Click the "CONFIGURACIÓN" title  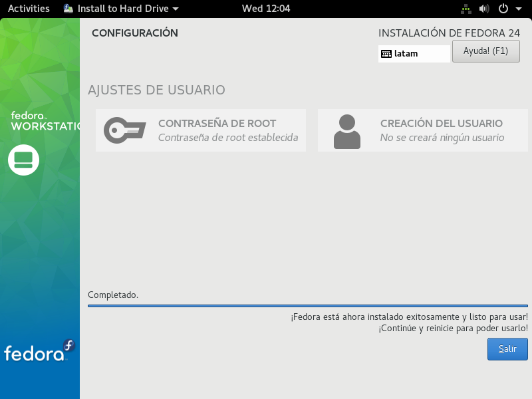tap(135, 33)
